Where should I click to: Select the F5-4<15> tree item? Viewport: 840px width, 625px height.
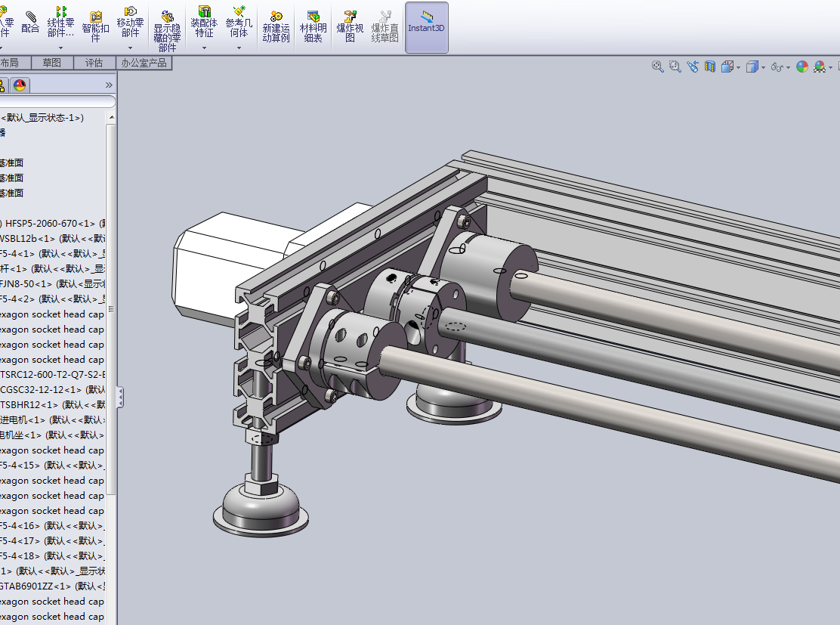(53, 466)
